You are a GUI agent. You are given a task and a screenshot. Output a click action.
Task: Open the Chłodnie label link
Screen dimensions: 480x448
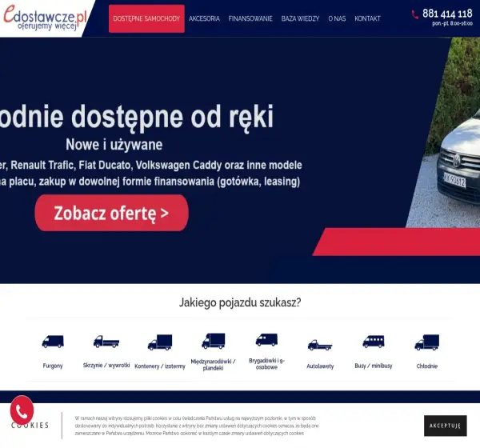[426, 366]
